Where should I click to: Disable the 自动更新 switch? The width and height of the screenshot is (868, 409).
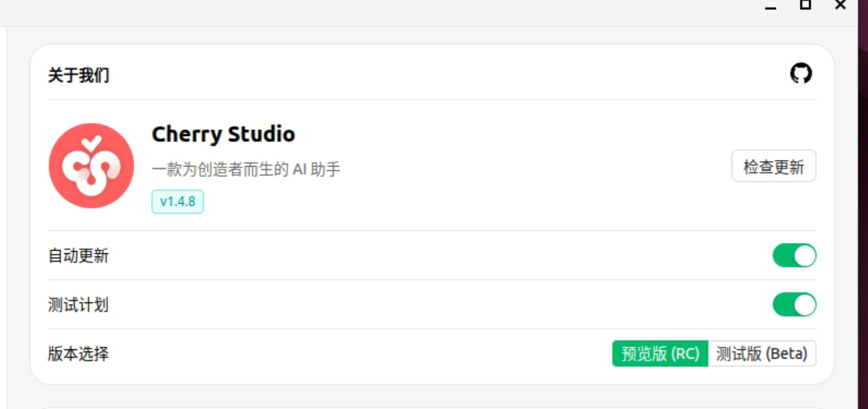click(794, 256)
